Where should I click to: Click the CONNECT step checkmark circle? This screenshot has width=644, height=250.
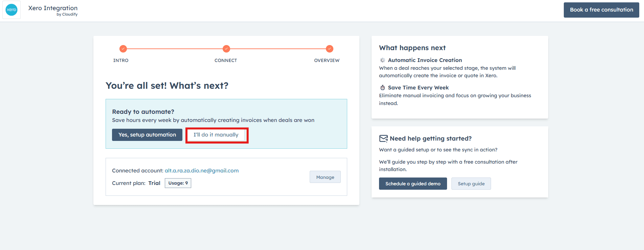(226, 49)
